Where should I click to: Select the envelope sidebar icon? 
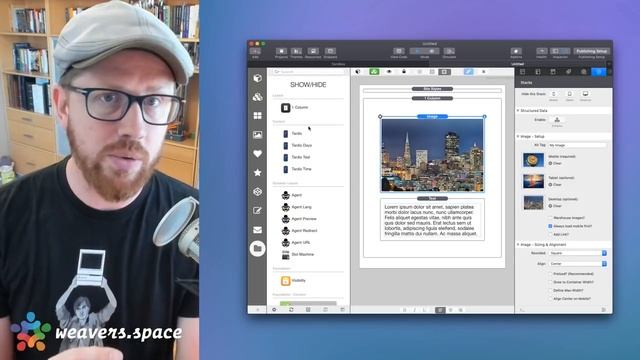pyautogui.click(x=257, y=230)
